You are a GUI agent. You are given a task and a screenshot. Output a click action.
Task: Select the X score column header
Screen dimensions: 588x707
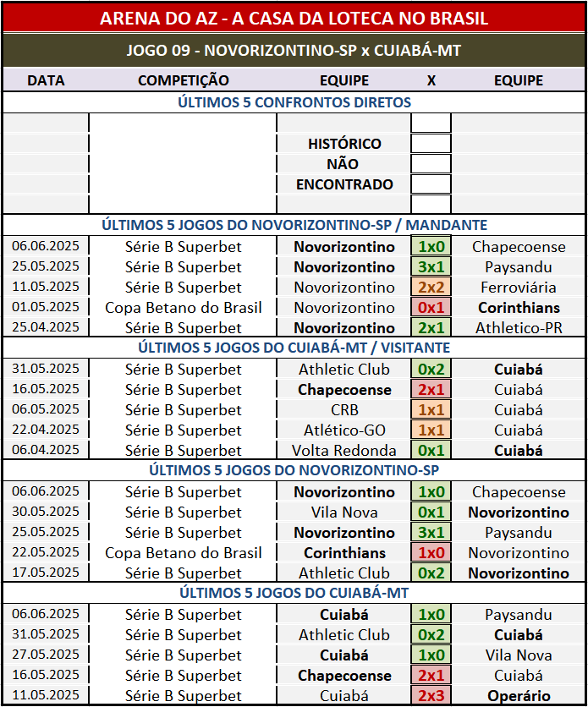[431, 80]
